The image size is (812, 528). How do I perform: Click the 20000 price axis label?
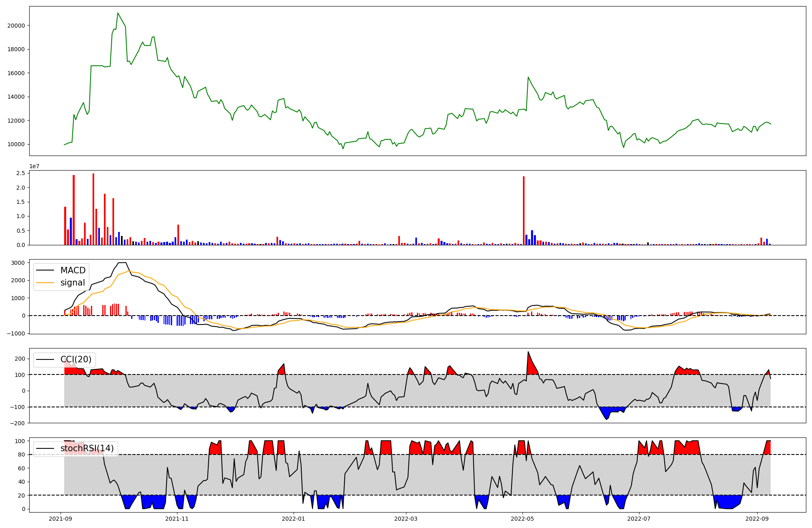point(16,26)
